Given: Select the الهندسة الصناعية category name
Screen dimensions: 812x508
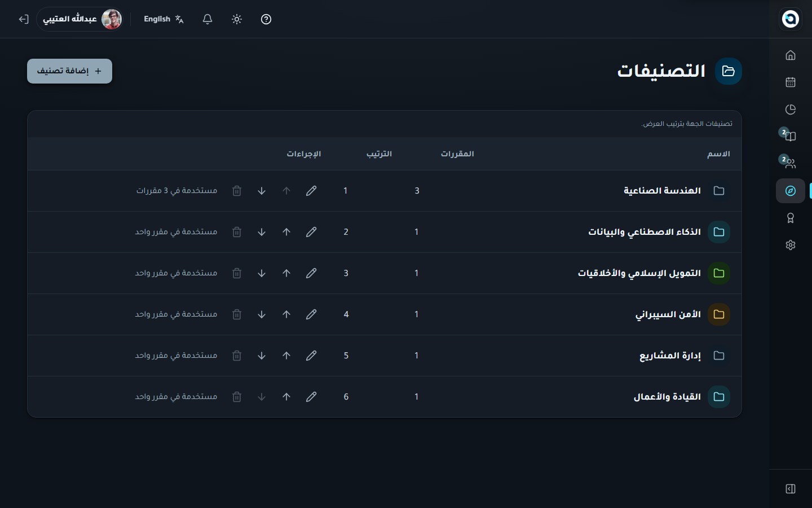Looking at the screenshot, I should (662, 191).
